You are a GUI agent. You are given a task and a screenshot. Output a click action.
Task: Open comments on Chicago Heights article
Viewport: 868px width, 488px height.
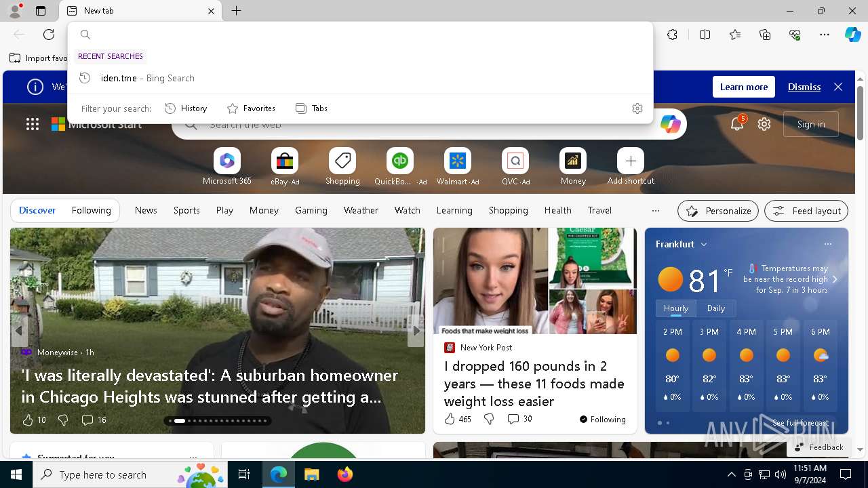pos(94,420)
